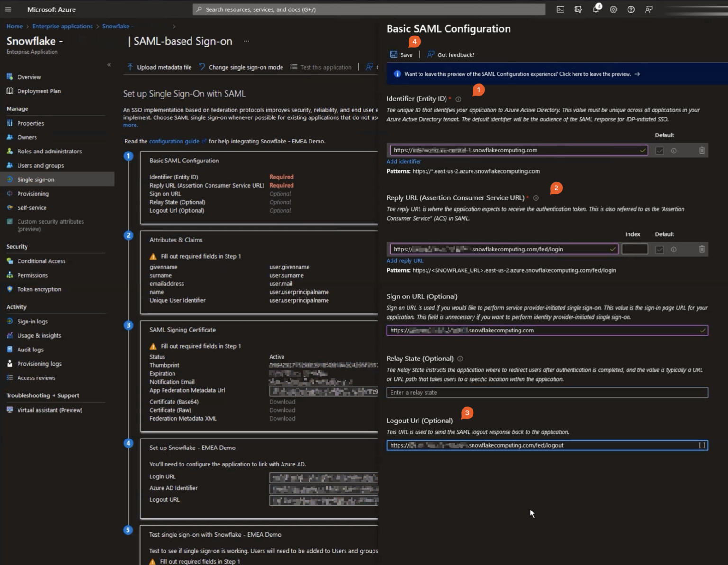Toggle the Default checkbox for the Identifier
Viewport: 728px width, 565px height.
coord(660,150)
